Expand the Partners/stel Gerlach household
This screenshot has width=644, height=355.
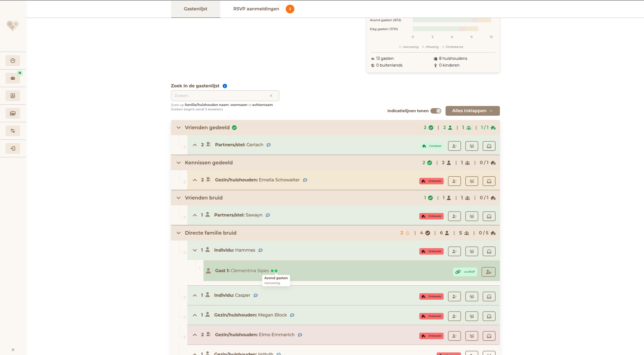[x=195, y=145]
